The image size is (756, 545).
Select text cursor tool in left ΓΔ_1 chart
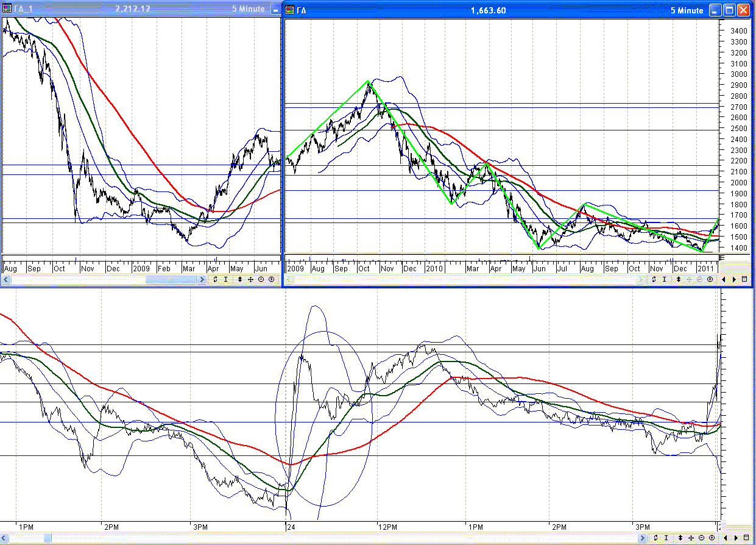226,279
